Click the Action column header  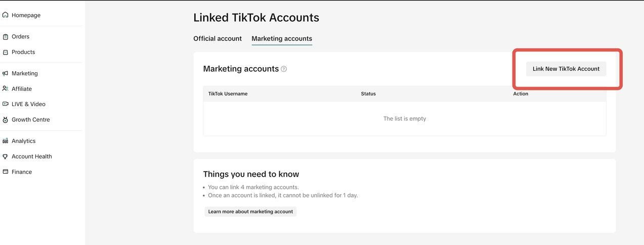[x=521, y=94]
